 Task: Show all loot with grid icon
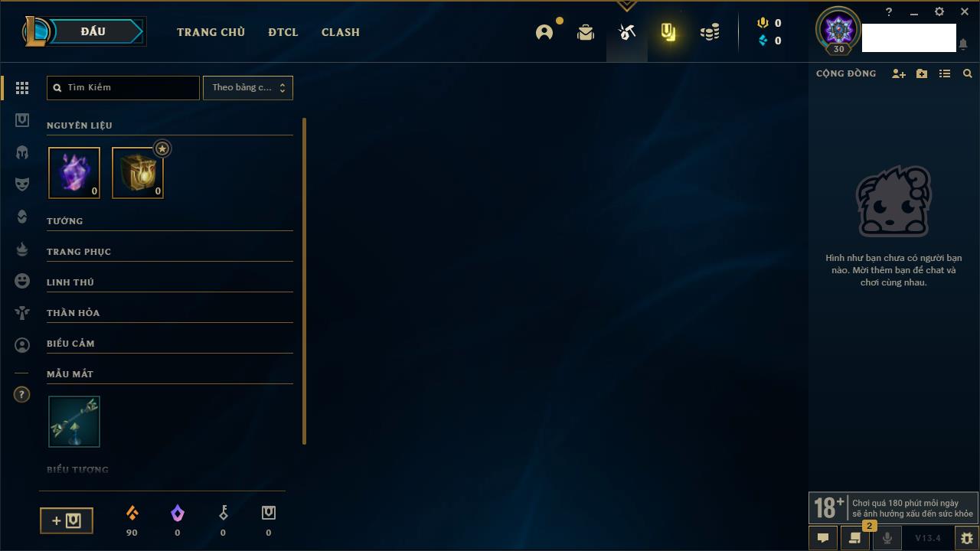pos(22,88)
